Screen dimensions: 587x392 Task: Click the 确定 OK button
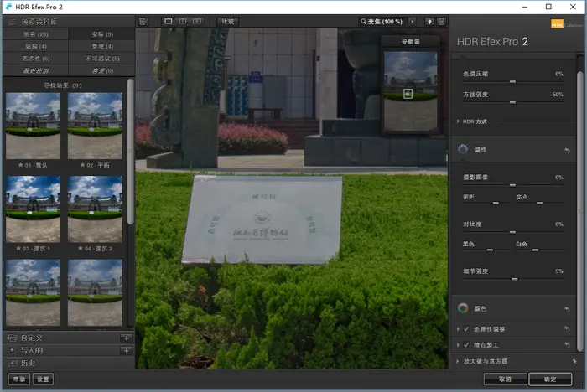pos(550,379)
